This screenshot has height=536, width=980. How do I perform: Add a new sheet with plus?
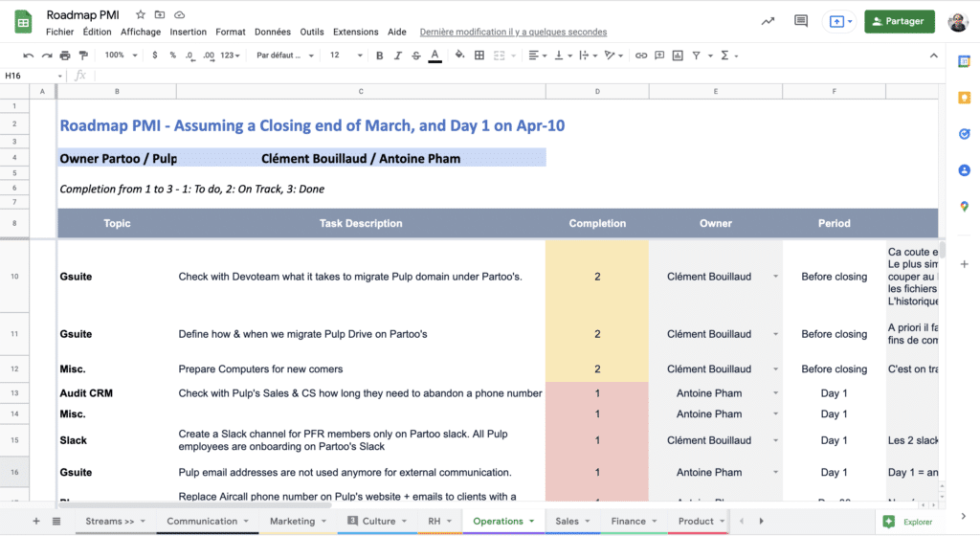[36, 521]
